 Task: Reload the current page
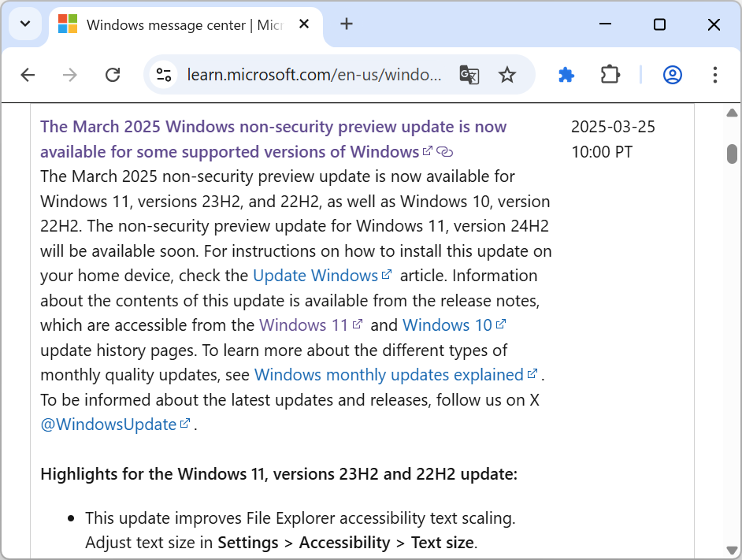click(x=113, y=75)
